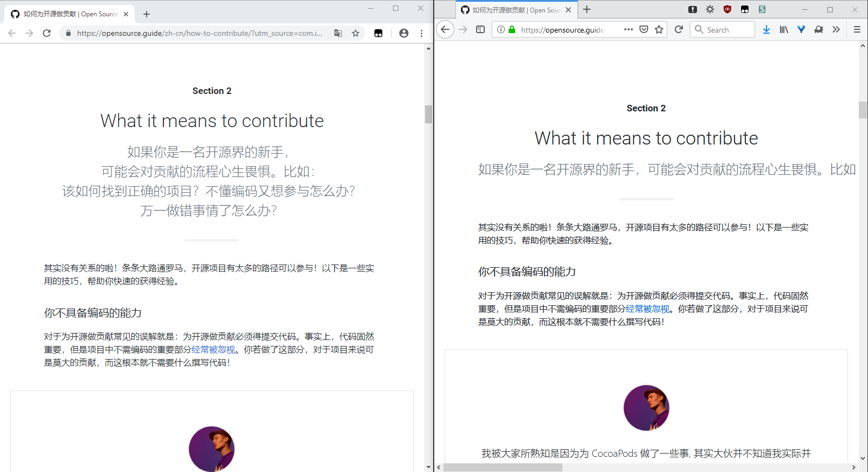Select the Chrome tab titled 如何为开源做贡献
This screenshot has width=868, height=472.
[x=69, y=14]
